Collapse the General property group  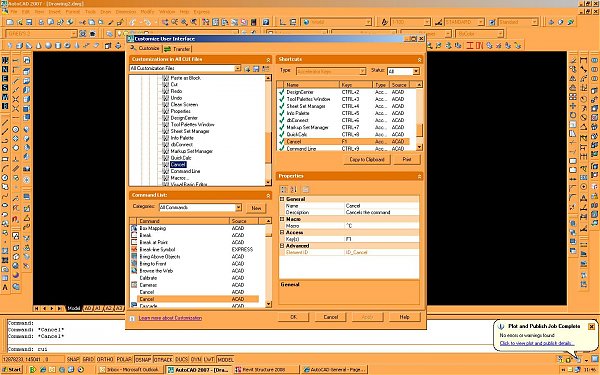click(282, 199)
